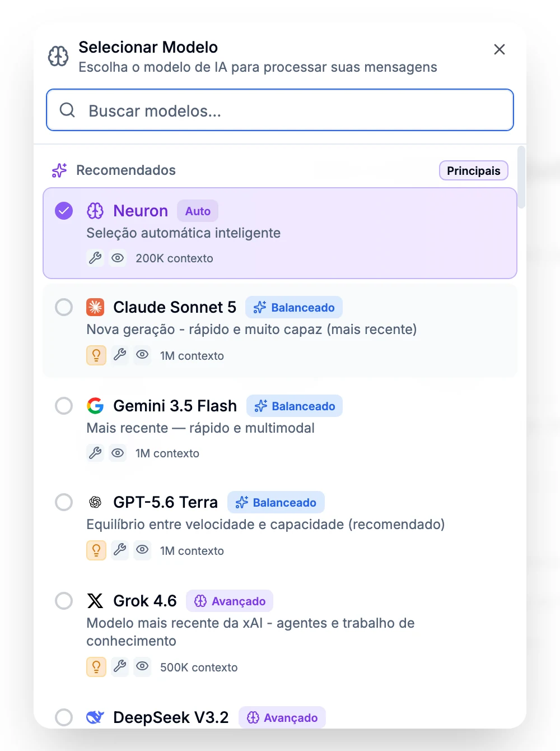Click Neuron's wrench tools icon
The image size is (560, 751).
[x=95, y=258]
